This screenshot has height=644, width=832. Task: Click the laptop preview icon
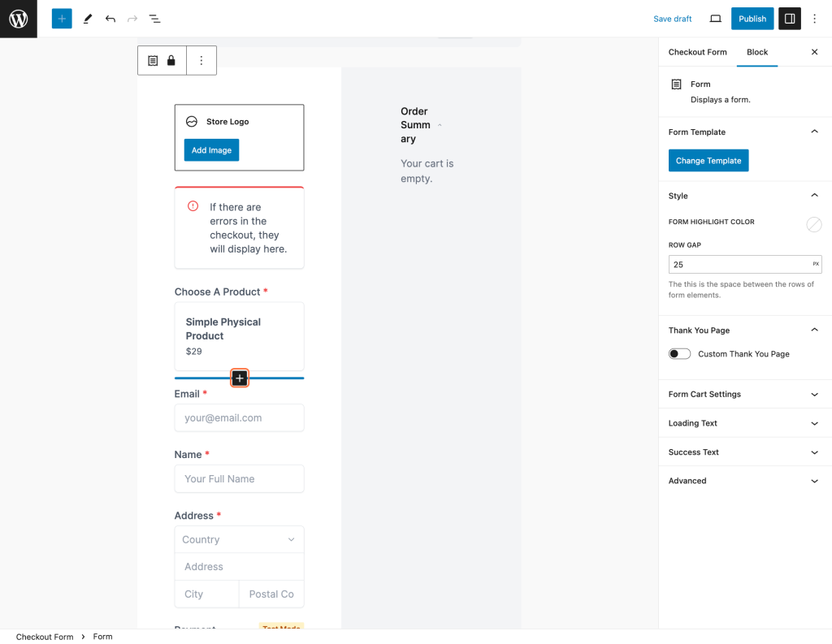(715, 19)
